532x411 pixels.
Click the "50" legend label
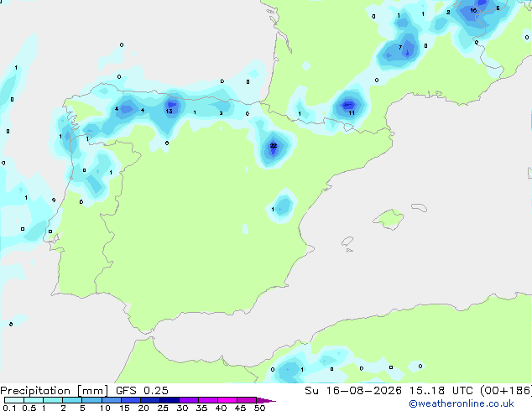(259, 408)
